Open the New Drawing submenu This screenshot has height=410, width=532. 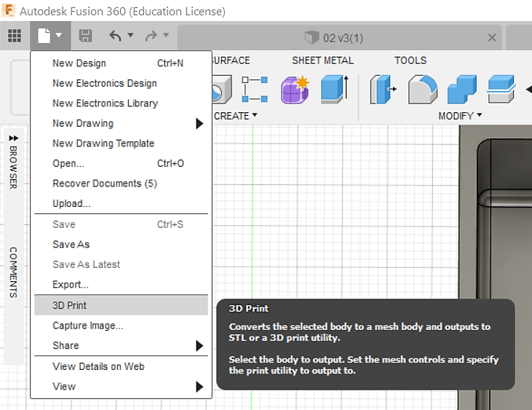coord(121,123)
